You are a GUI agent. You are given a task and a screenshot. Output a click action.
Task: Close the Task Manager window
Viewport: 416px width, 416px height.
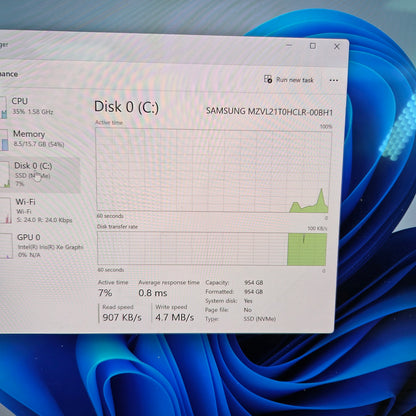click(337, 46)
